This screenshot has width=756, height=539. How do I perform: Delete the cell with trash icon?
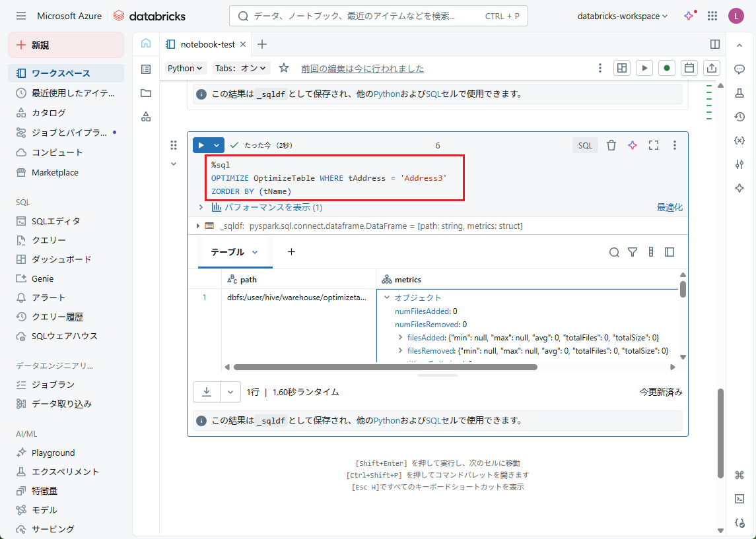[x=611, y=145]
